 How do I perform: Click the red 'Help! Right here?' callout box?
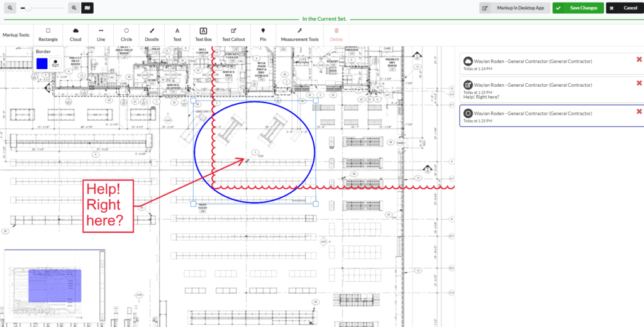(108, 206)
